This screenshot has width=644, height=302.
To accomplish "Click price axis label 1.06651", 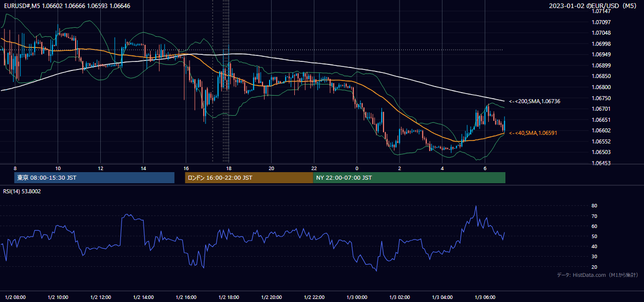I will tap(601, 120).
